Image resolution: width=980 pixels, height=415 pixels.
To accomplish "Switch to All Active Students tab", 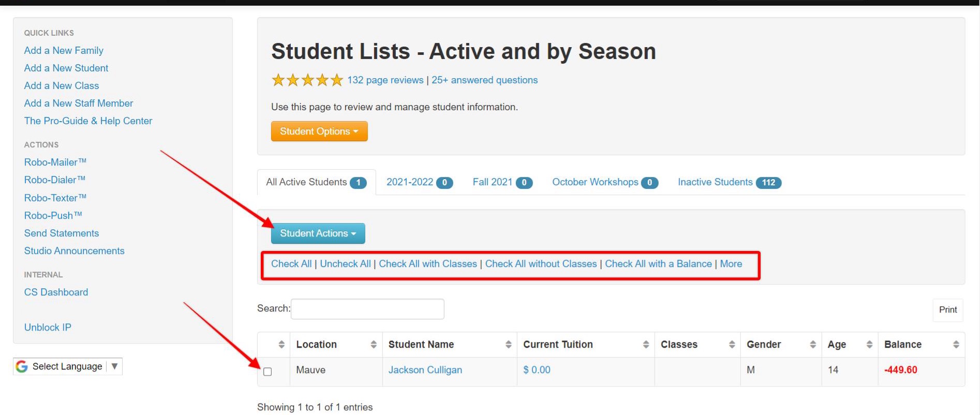I will [316, 182].
